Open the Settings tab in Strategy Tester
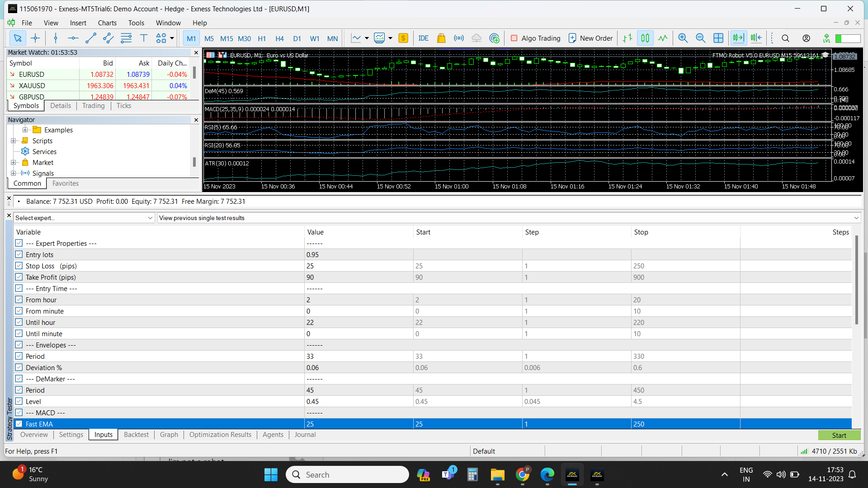This screenshot has height=488, width=868. 71,435
